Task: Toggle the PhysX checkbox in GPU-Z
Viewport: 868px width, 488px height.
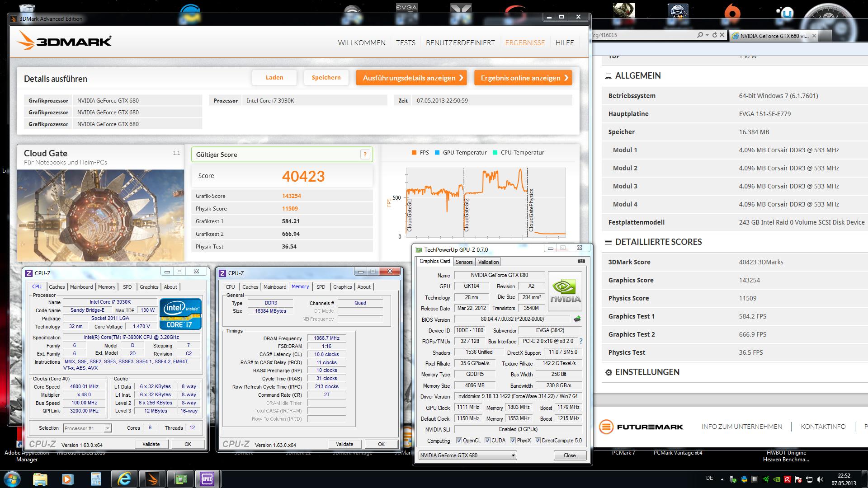Action: pyautogui.click(x=513, y=441)
